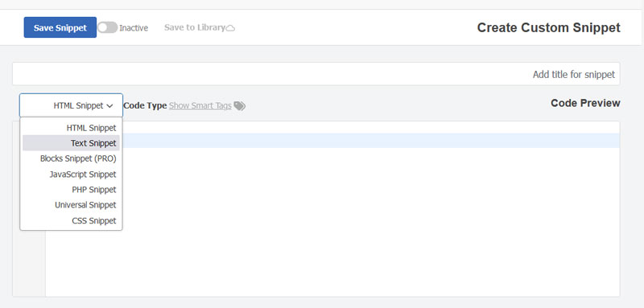This screenshot has width=644, height=308.
Task: Click Save to Library link
Action: [x=195, y=27]
